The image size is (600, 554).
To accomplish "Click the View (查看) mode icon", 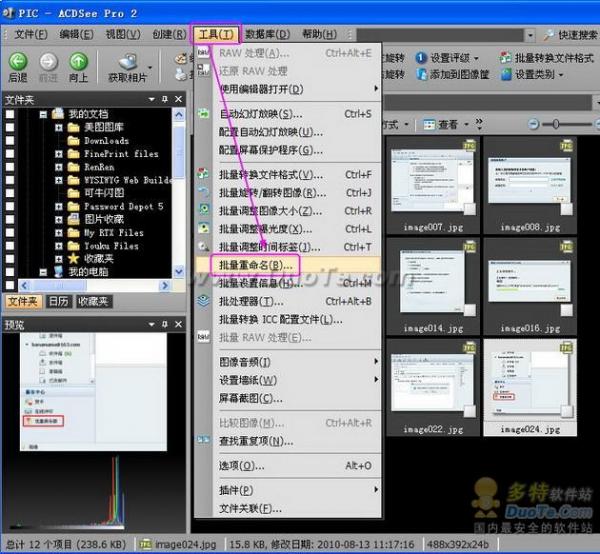I will [x=429, y=124].
